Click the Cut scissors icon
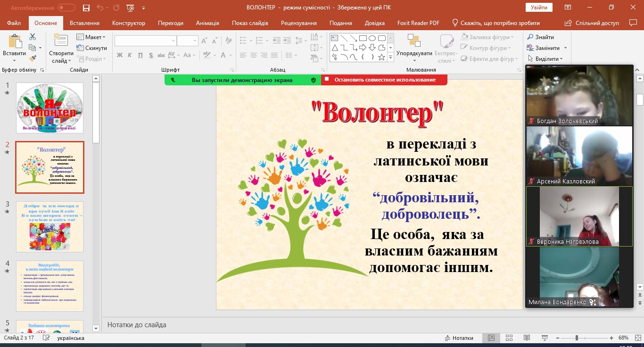This screenshot has width=644, height=347. [33, 37]
